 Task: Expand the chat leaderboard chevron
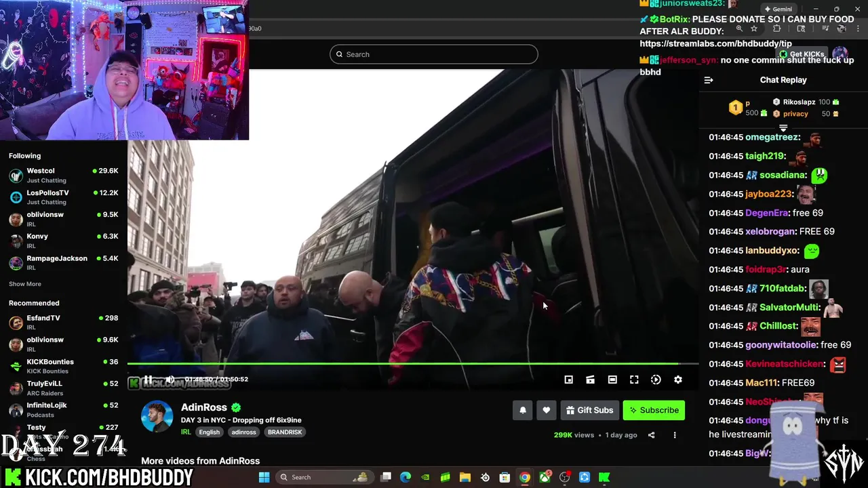tap(783, 127)
